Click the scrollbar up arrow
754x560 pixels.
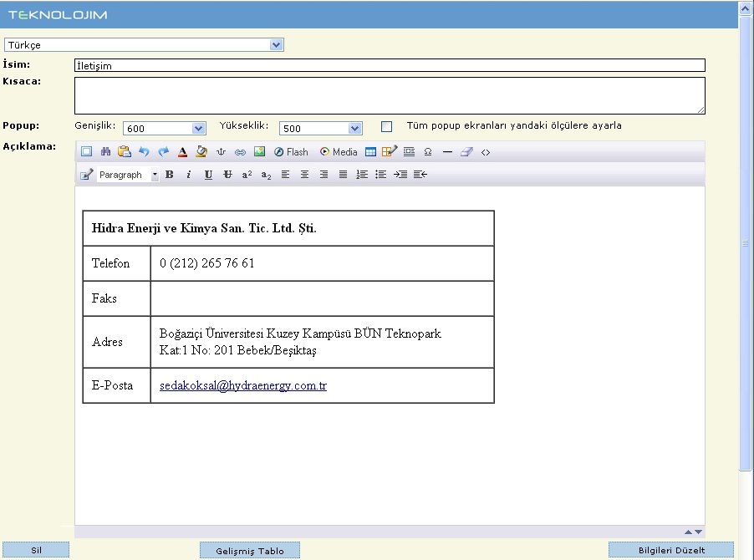click(x=746, y=8)
